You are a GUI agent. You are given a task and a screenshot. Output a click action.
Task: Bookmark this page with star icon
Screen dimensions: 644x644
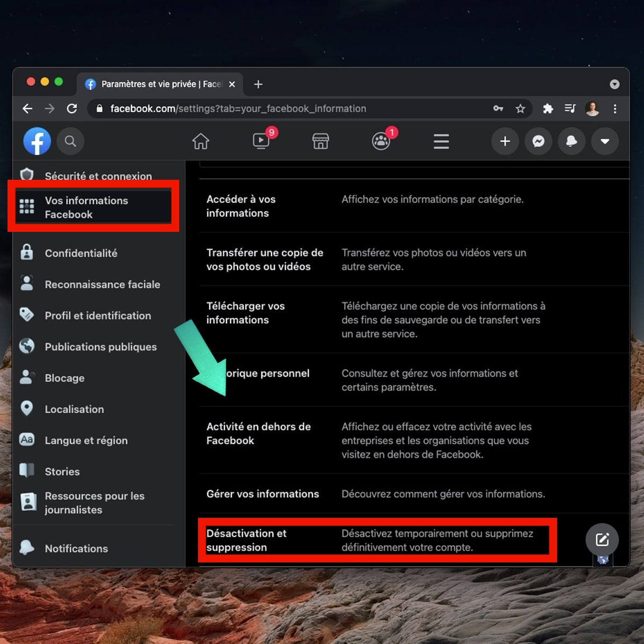pyautogui.click(x=520, y=108)
